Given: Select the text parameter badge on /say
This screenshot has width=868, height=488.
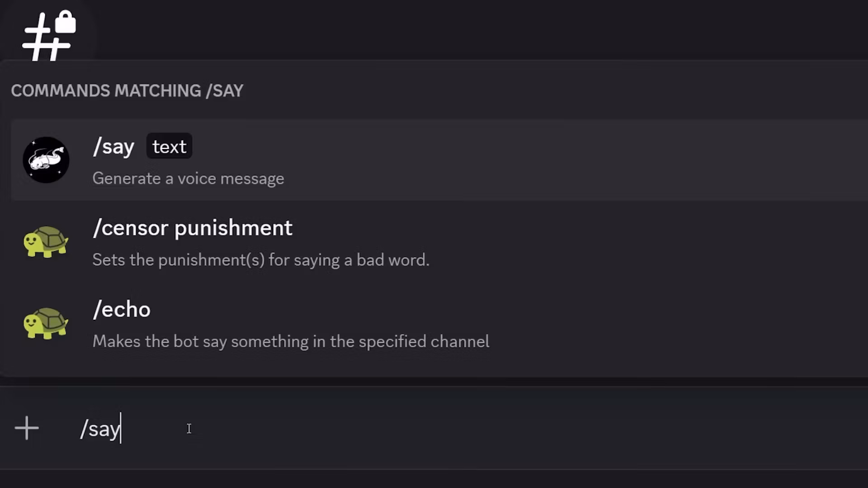Looking at the screenshot, I should coord(169,146).
